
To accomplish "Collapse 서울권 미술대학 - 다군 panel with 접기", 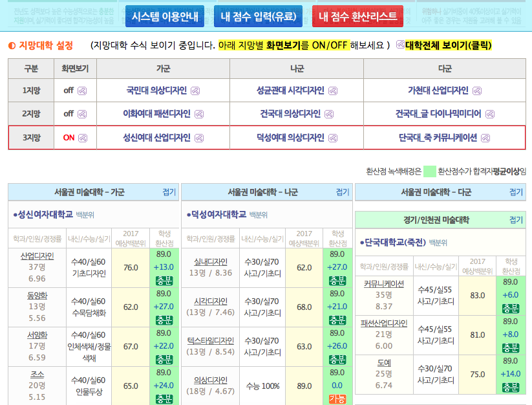I will coord(516,192).
